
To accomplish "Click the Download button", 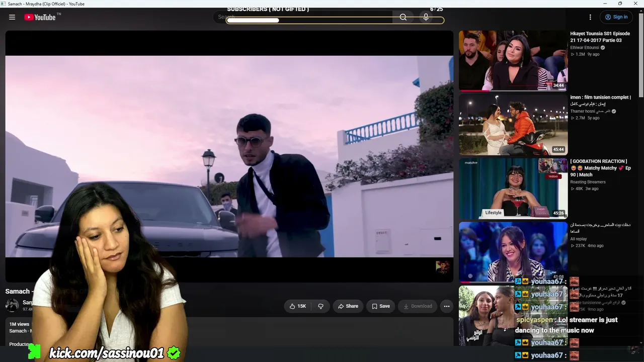I will coord(418,306).
